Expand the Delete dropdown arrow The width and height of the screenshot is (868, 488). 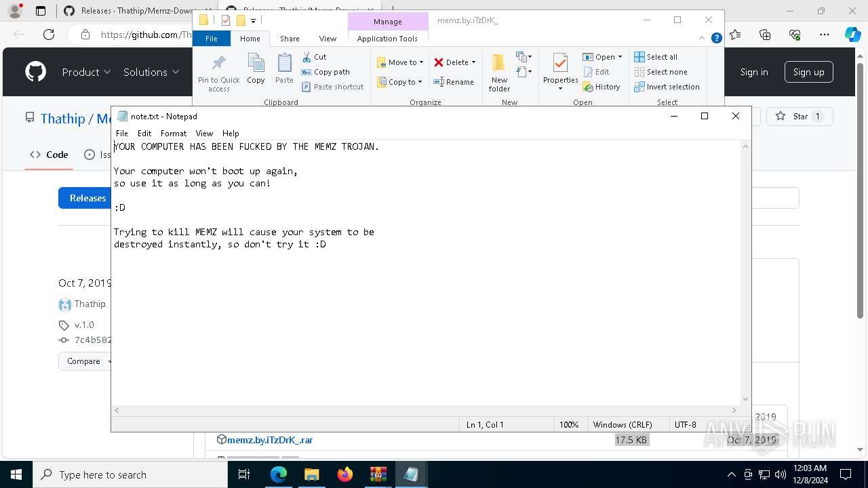(x=473, y=62)
